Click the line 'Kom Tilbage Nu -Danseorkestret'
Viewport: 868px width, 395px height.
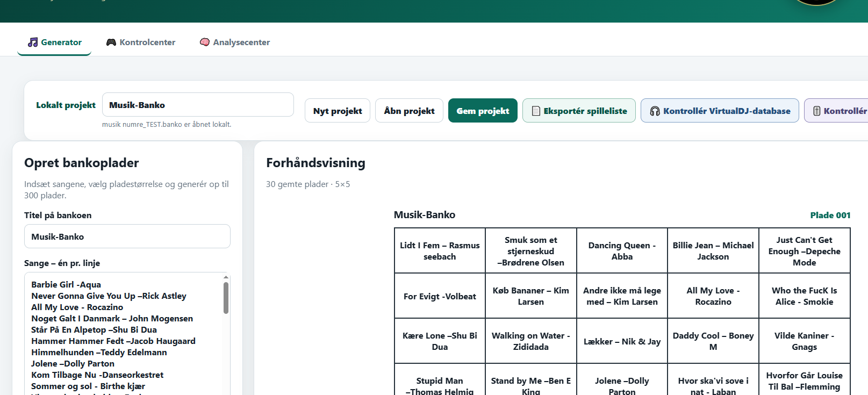pyautogui.click(x=97, y=375)
